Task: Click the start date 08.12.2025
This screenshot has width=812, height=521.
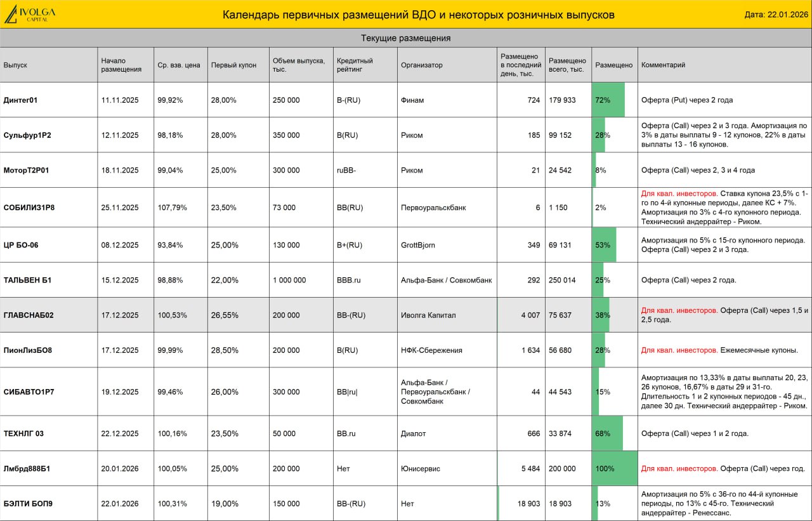Action: [120, 245]
